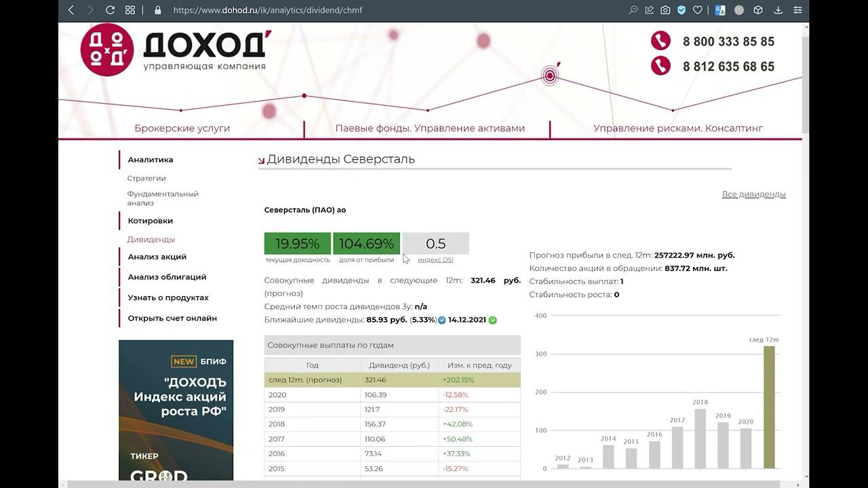868x488 pixels.
Task: Click the padlock site security icon
Action: [158, 10]
